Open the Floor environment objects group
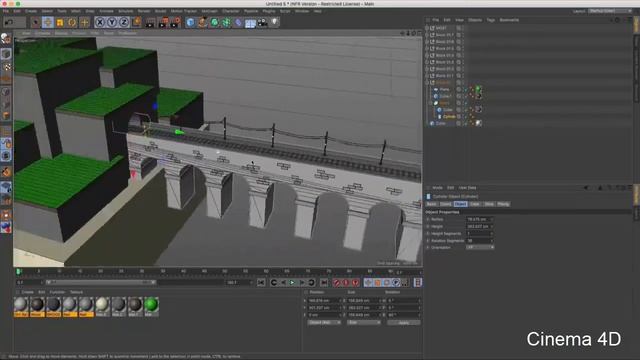640x360 pixels. (x=250, y=22)
